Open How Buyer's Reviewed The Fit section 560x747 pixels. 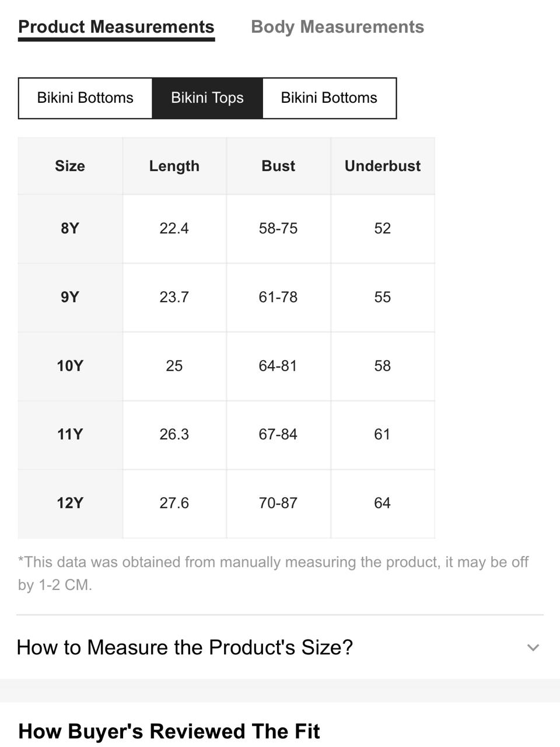tap(169, 731)
